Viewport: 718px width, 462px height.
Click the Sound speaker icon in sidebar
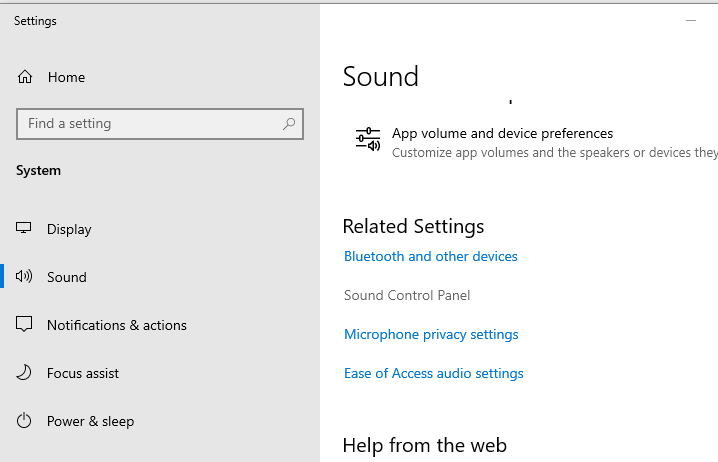click(x=24, y=276)
